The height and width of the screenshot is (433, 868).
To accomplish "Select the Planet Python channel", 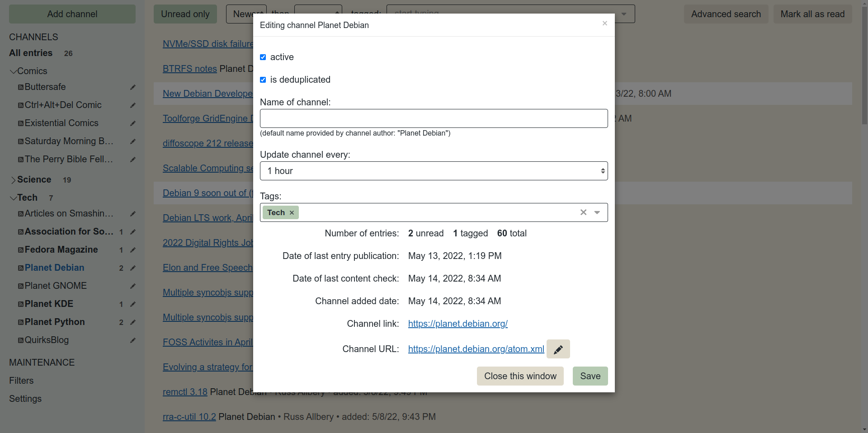I will point(55,322).
